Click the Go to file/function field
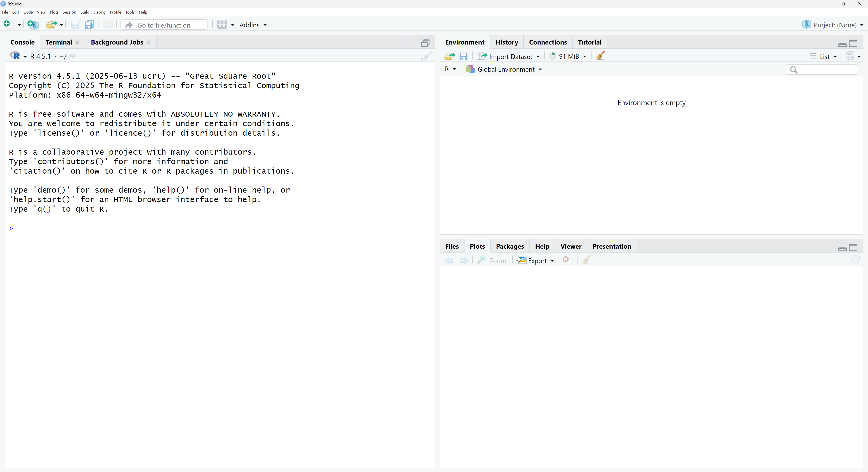Viewport: 868px width, 472px height. [x=164, y=25]
